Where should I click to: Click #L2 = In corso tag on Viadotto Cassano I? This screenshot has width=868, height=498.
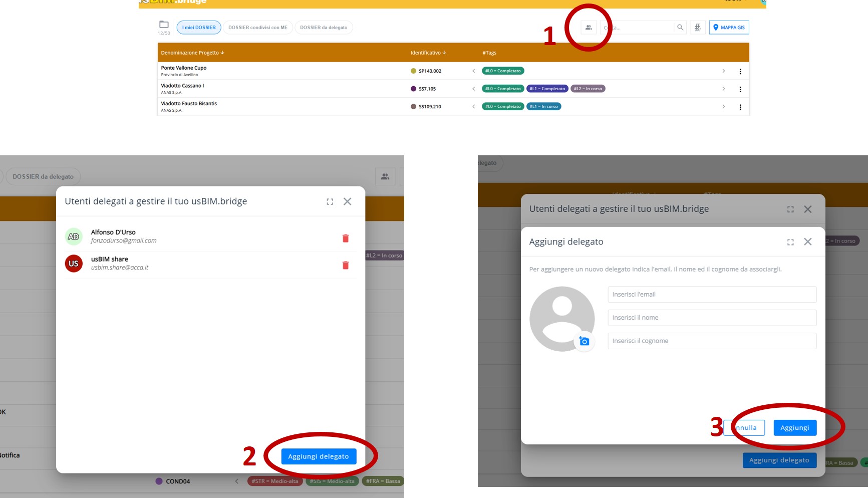pos(588,89)
